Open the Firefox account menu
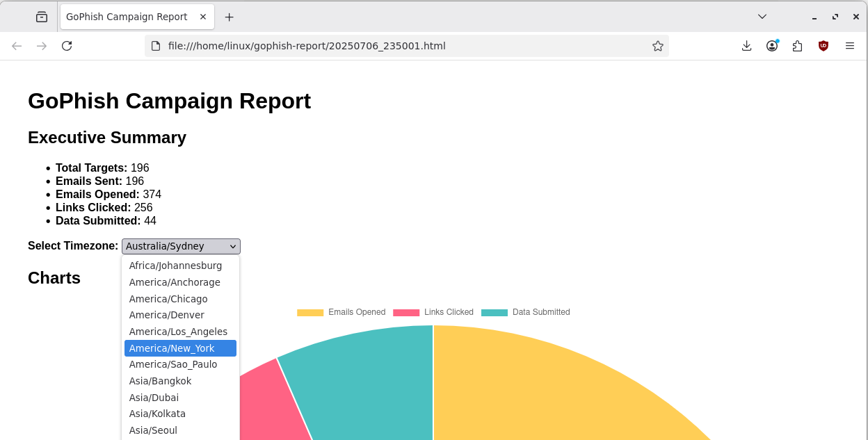This screenshot has width=868, height=440. coord(772,46)
